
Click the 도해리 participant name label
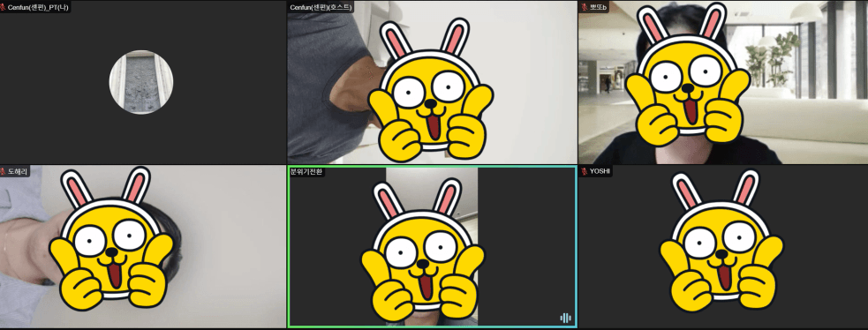pos(18,172)
